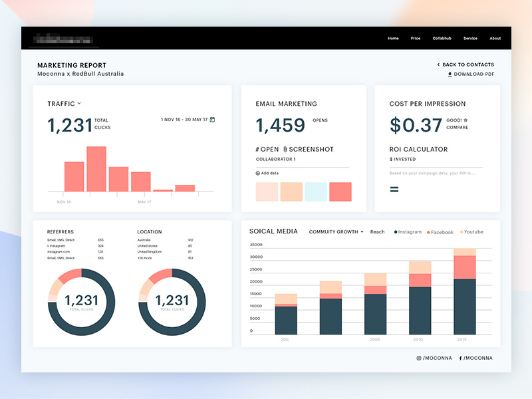
Task: Click the COLLABORATOR 1 input field
Action: [x=303, y=162]
